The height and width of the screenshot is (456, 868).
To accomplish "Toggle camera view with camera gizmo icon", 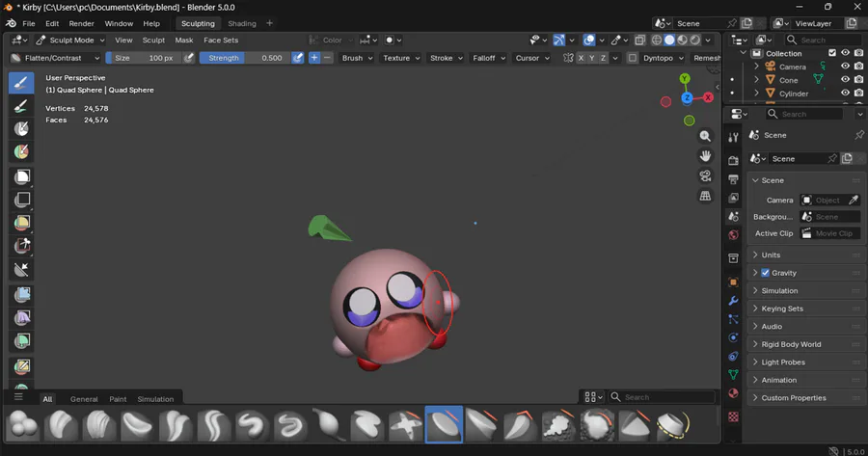I will click(705, 176).
